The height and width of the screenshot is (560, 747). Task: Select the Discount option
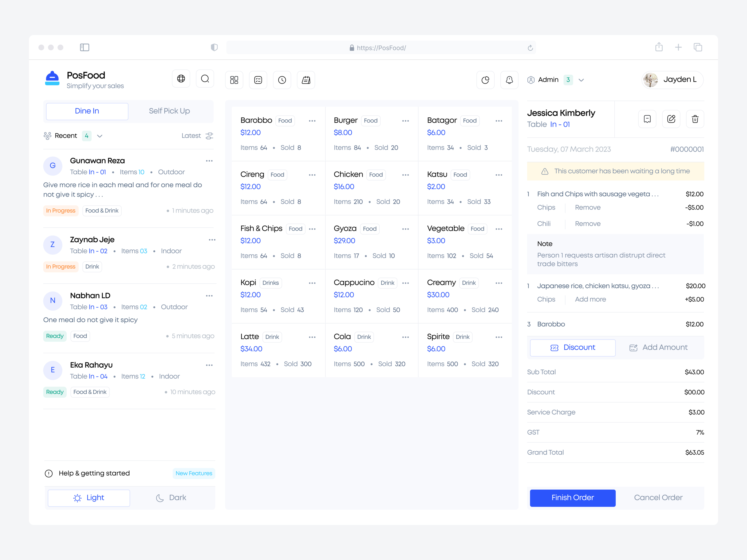coord(573,348)
